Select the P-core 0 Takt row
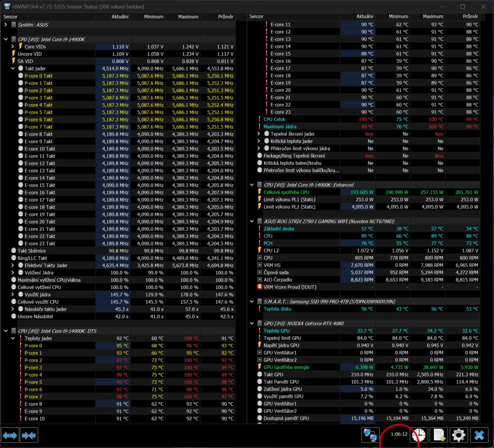494x448 pixels. (x=118, y=76)
